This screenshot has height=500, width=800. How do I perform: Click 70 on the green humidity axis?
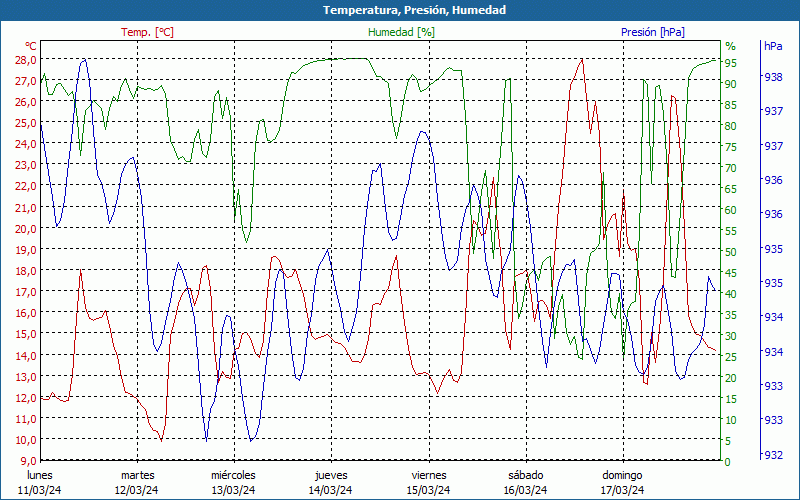pos(731,168)
